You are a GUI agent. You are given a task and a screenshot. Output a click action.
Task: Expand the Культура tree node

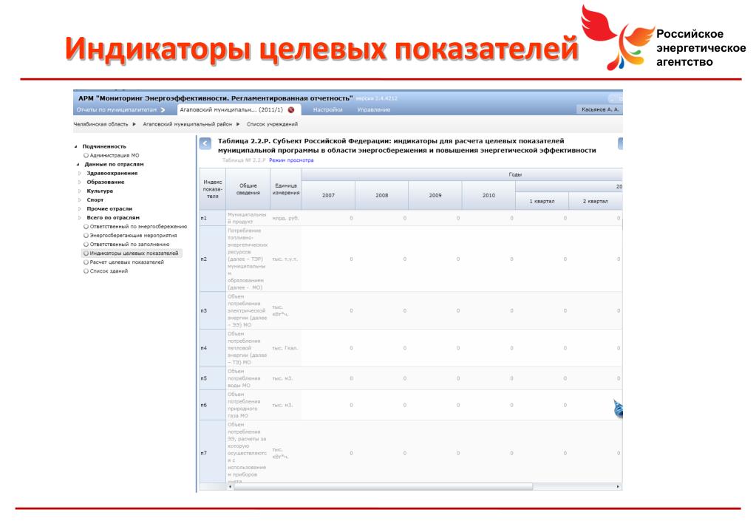(x=80, y=191)
